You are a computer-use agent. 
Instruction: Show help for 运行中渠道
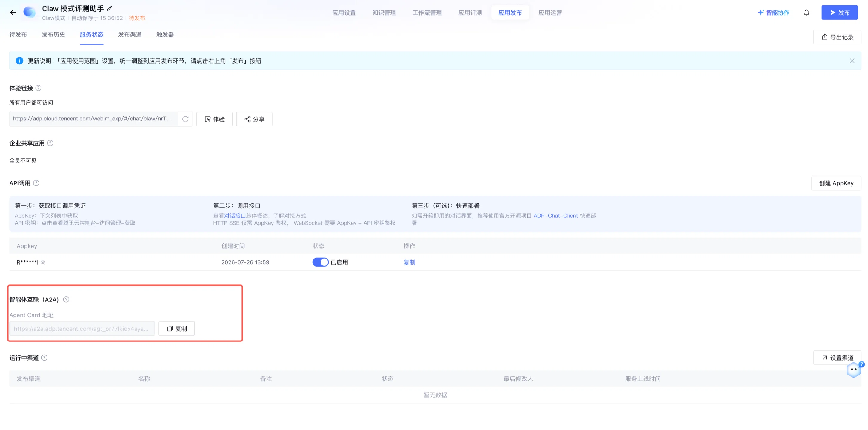[44, 358]
